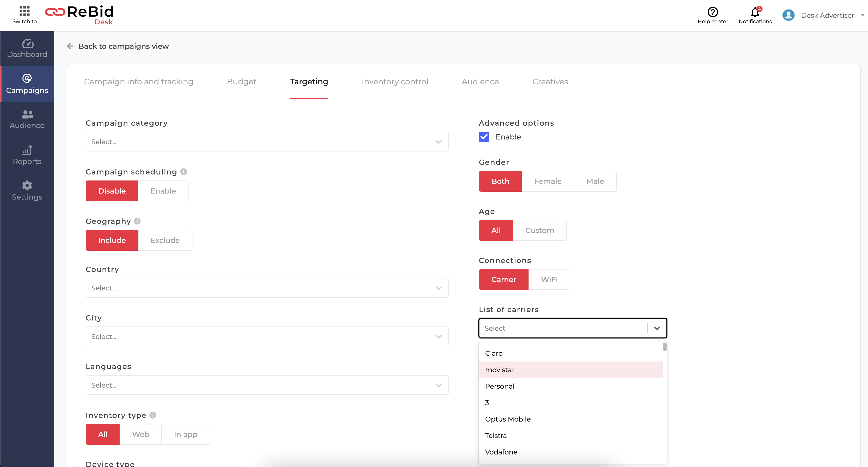This screenshot has height=467, width=868.
Task: Open the Help center
Action: tap(713, 15)
